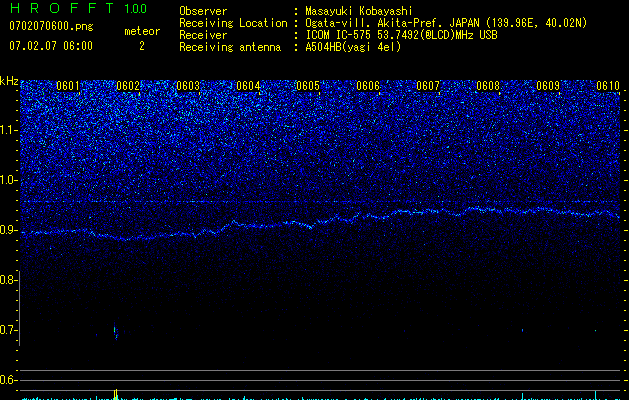629x400 pixels.
Task: Click the 1.1 kHz frequency label
Action: click(x=9, y=130)
